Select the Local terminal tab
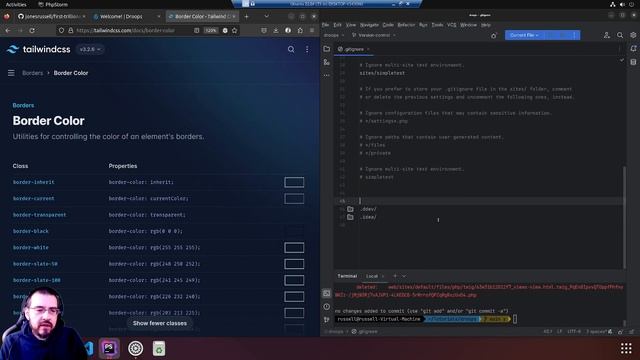 (x=371, y=276)
